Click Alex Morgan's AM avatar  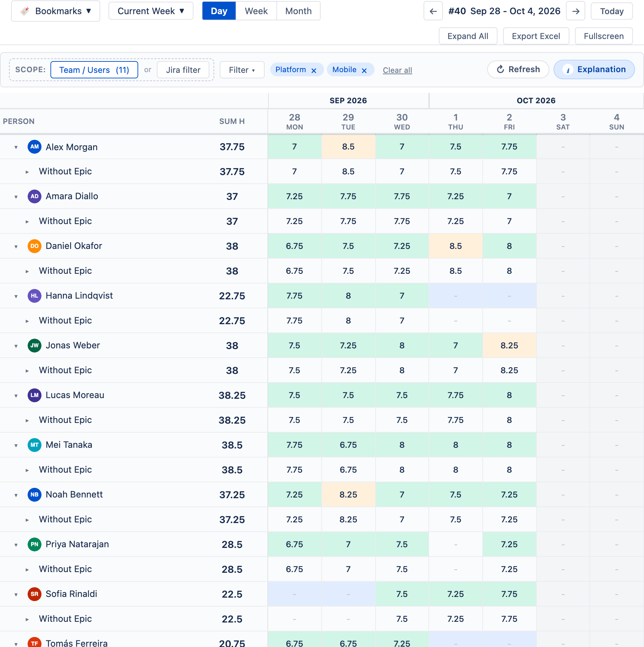point(35,147)
